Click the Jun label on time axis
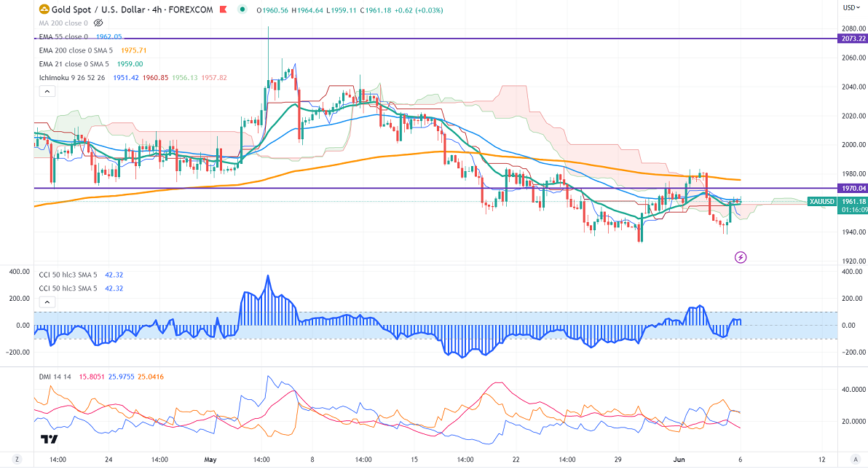868x472 pixels. point(679,460)
